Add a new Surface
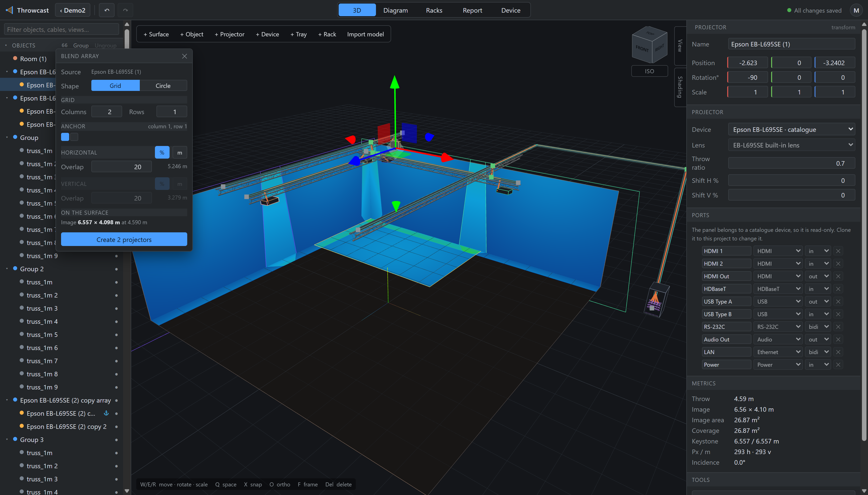This screenshot has height=495, width=868. point(156,34)
